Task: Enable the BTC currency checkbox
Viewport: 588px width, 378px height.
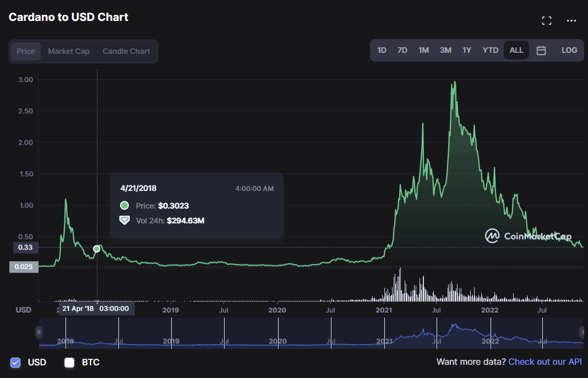Action: 69,363
